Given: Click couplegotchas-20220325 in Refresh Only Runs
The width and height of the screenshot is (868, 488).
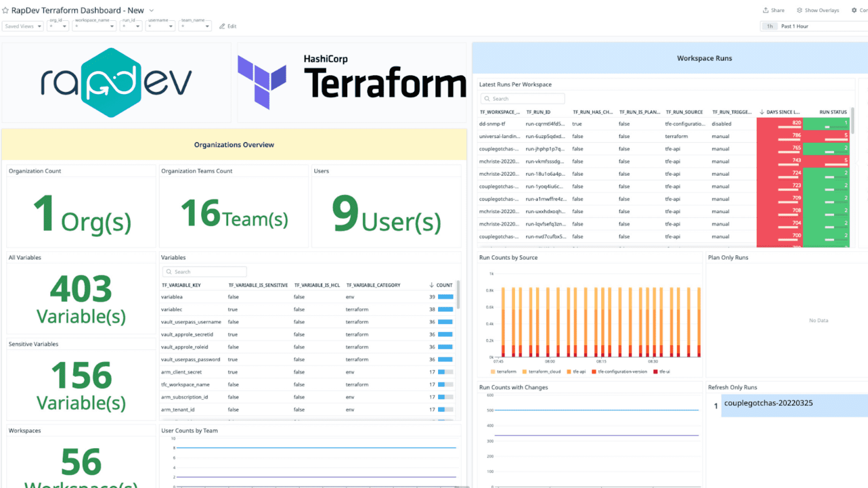Looking at the screenshot, I should tap(768, 403).
